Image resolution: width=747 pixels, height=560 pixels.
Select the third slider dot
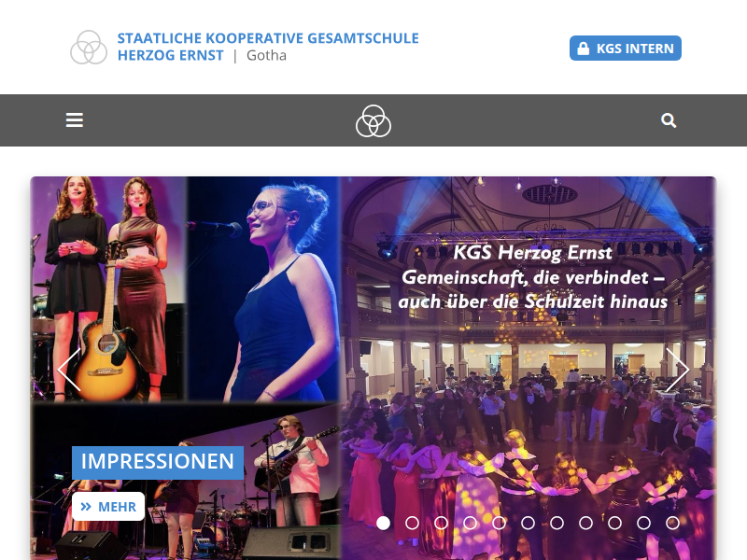click(x=441, y=523)
